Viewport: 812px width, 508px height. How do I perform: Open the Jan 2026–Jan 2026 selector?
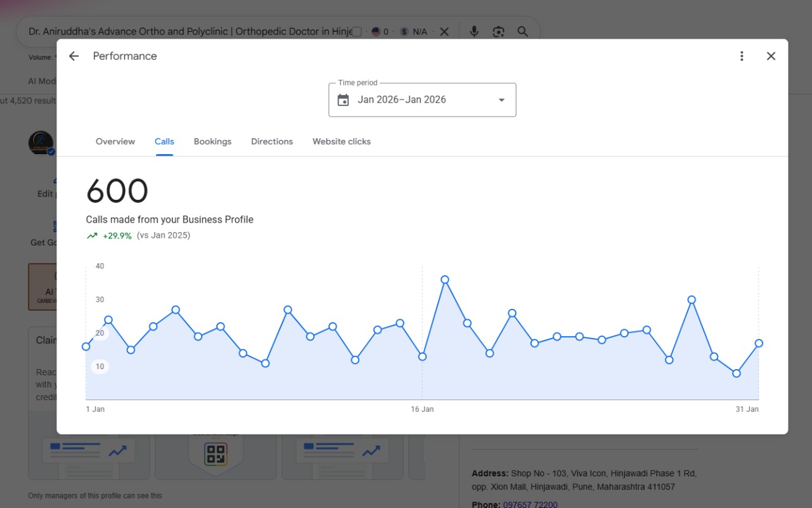422,100
